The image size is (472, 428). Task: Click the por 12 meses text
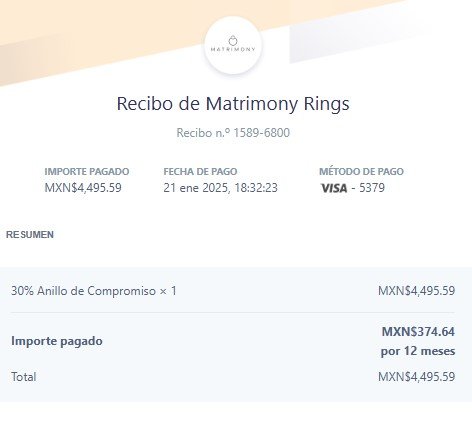[x=418, y=351]
